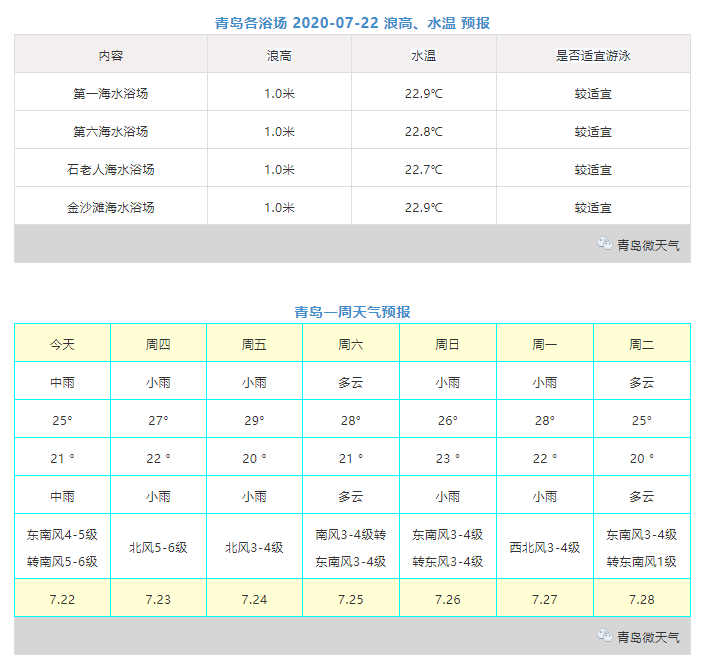
Task: Click the wave height 1.0米 for 第一海水浴场
Action: point(279,94)
